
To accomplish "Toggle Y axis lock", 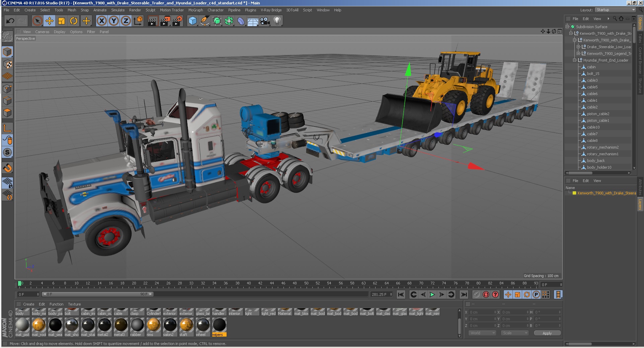I will pyautogui.click(x=114, y=21).
